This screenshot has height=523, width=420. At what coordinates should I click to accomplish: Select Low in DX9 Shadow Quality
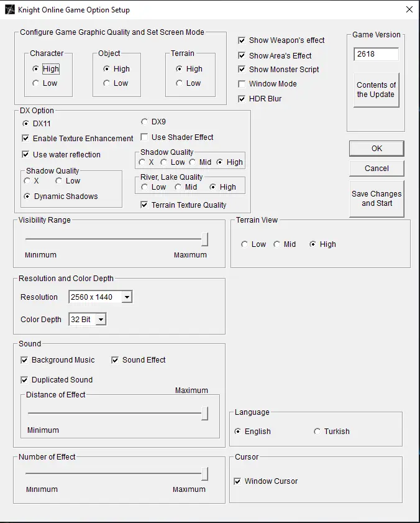pyautogui.click(x=163, y=162)
